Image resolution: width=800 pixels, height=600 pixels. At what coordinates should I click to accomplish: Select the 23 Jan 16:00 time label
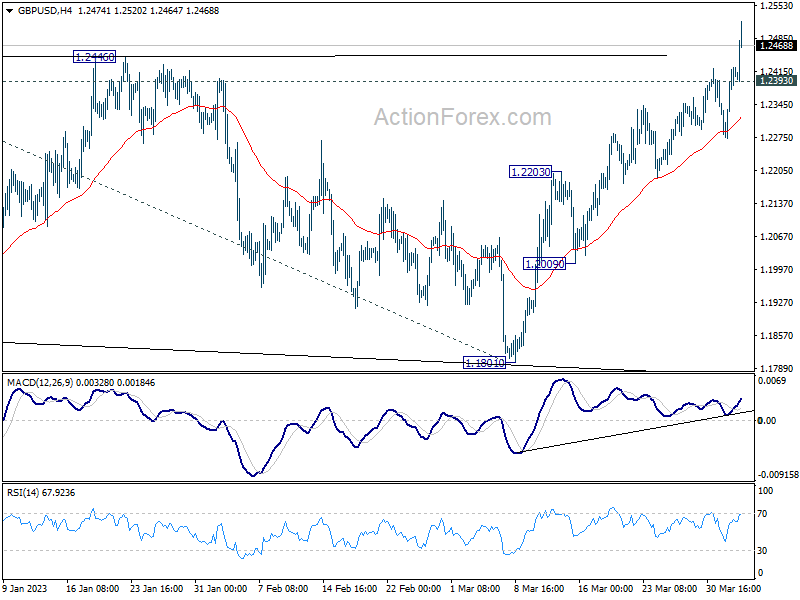click(157, 588)
